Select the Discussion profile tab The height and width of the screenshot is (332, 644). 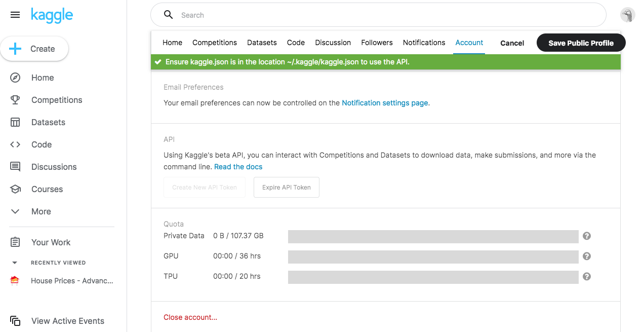tap(333, 43)
